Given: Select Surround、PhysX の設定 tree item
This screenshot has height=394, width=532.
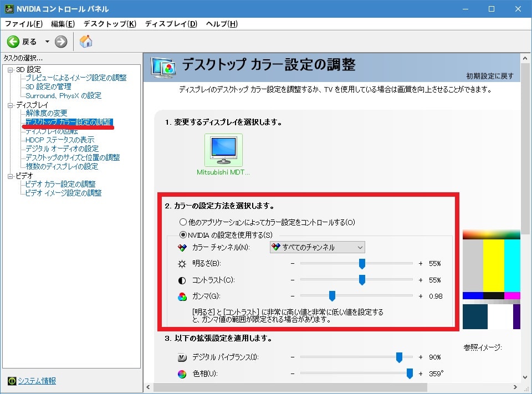Looking at the screenshot, I should coord(63,95).
